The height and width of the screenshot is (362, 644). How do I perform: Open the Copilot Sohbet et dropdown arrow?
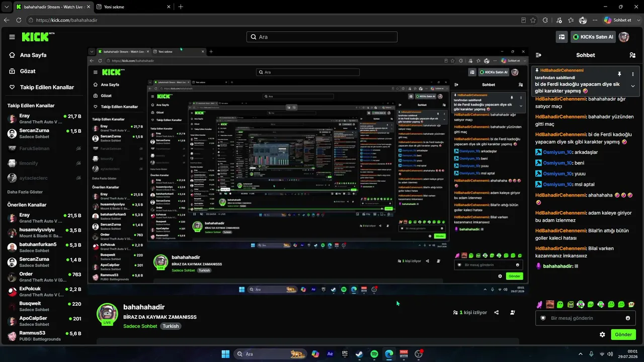click(x=637, y=20)
